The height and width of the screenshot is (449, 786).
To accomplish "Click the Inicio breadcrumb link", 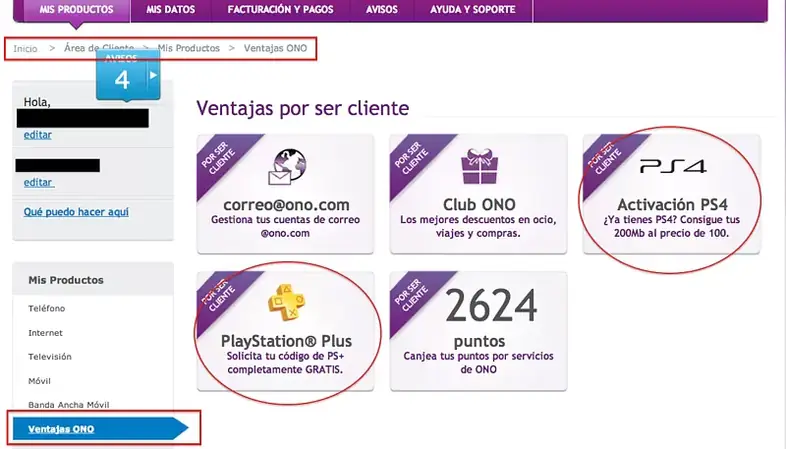I will point(25,49).
